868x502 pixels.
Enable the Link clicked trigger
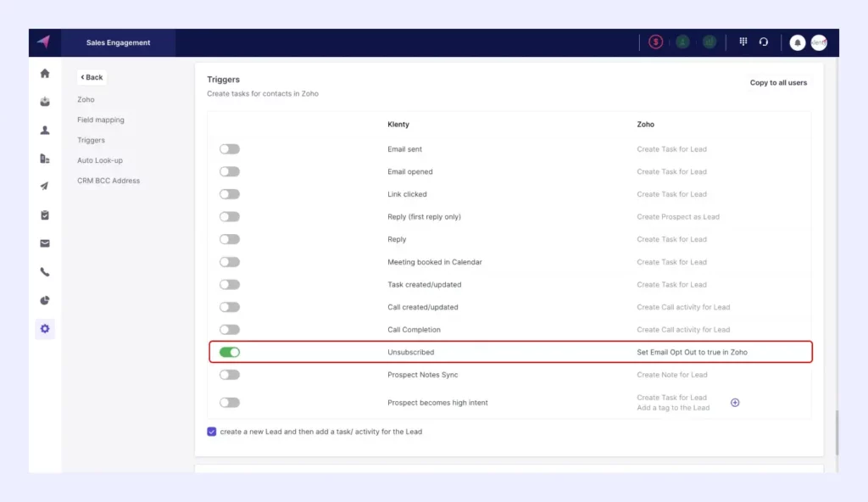[229, 194]
